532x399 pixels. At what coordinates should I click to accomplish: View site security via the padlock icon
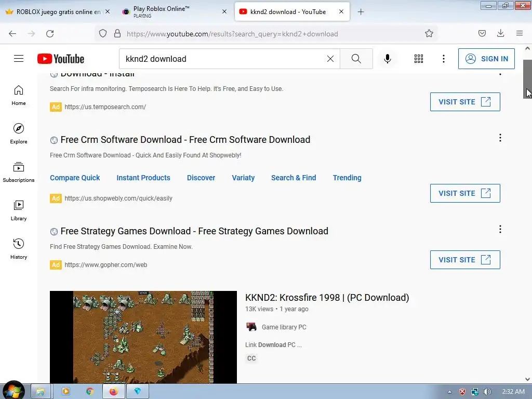[117, 33]
